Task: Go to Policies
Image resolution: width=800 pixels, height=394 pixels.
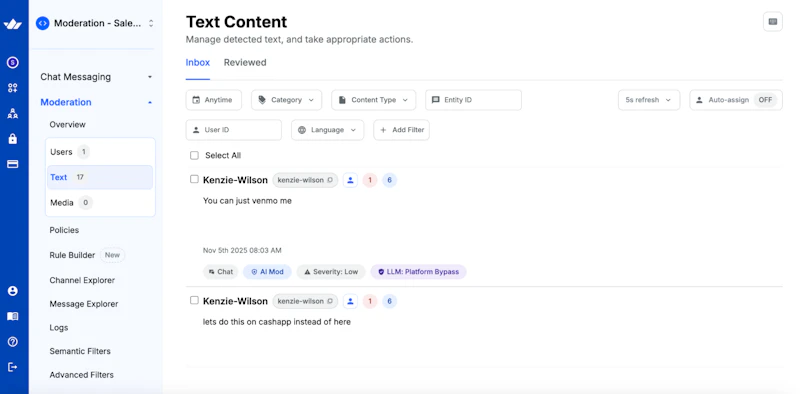Action: pos(64,230)
